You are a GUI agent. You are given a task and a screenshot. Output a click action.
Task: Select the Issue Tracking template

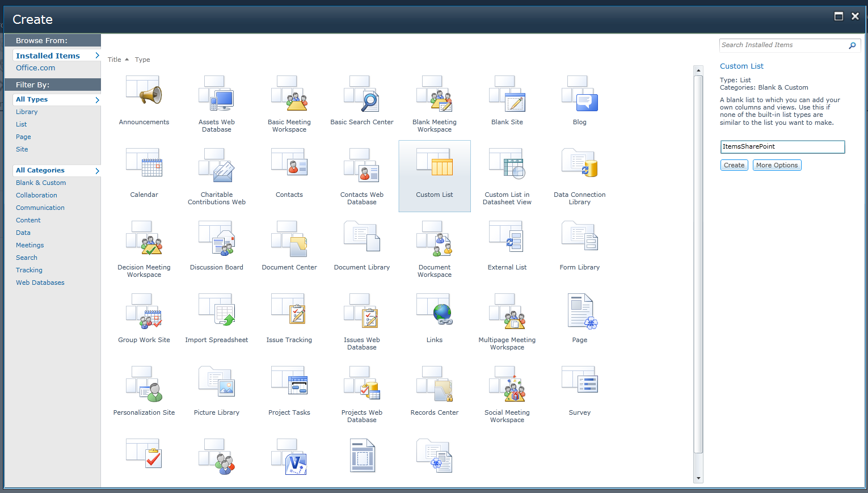[289, 318]
